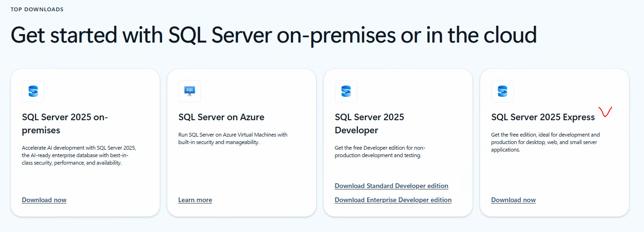Viewport: 644px width, 232px height.
Task: Select the SQL Server 2025 Express heading
Action: [x=543, y=117]
